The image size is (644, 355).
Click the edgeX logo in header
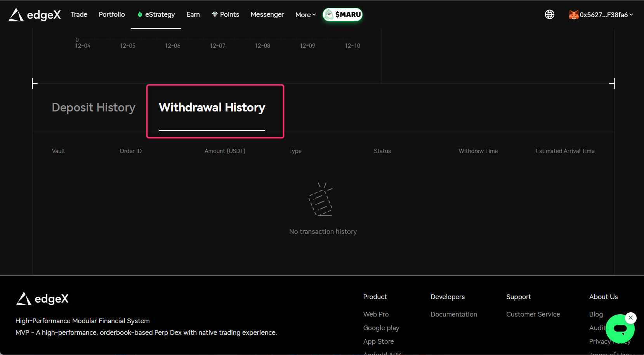35,15
